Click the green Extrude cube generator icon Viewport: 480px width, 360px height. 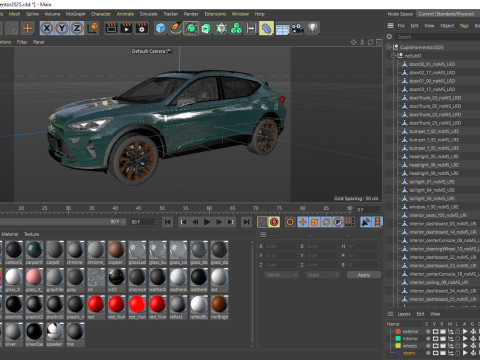[206, 28]
